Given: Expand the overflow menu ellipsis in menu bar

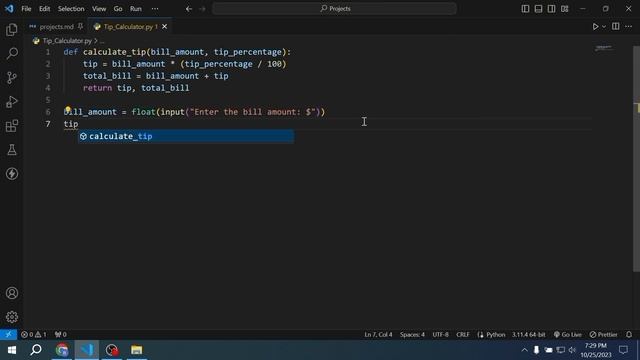Looking at the screenshot, I should pos(155,9).
